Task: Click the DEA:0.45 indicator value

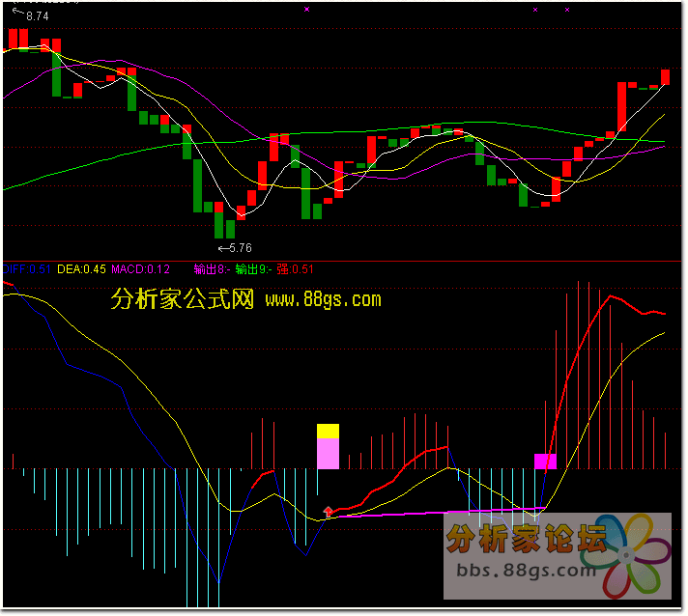Action: tap(82, 270)
